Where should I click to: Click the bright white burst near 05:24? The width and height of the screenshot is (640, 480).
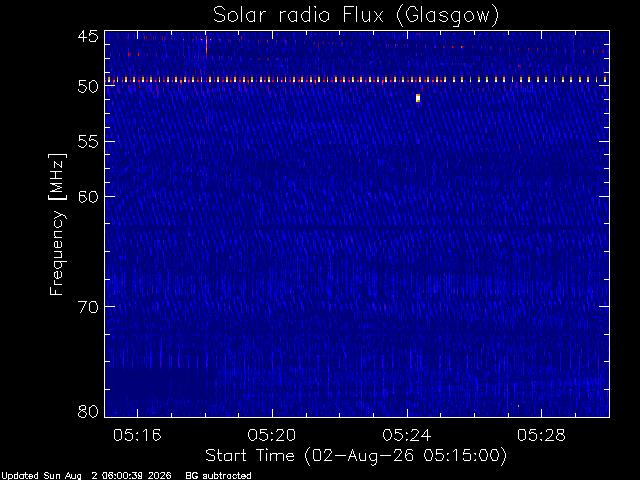pyautogui.click(x=418, y=98)
